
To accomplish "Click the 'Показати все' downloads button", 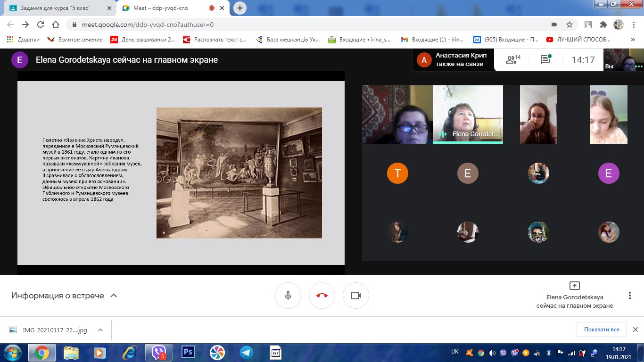I will click(x=601, y=329).
